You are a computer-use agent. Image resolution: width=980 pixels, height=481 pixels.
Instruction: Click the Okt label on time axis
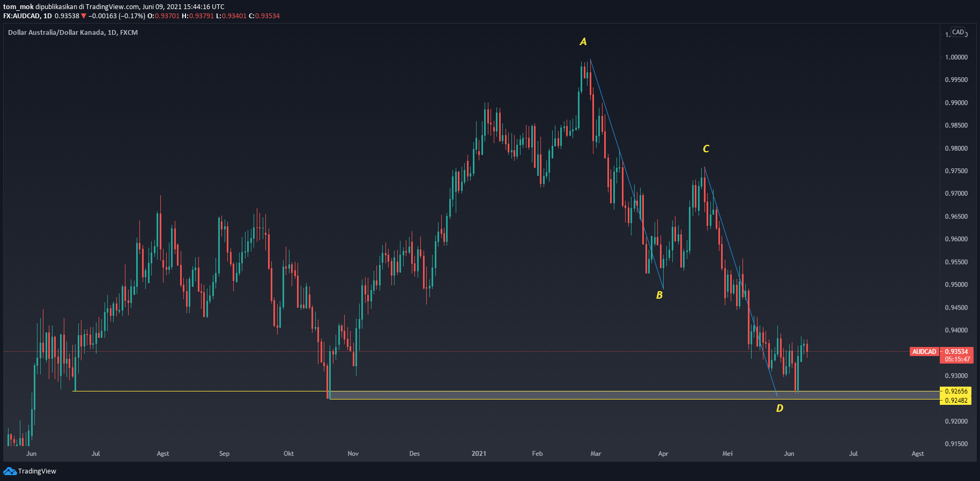(x=288, y=454)
